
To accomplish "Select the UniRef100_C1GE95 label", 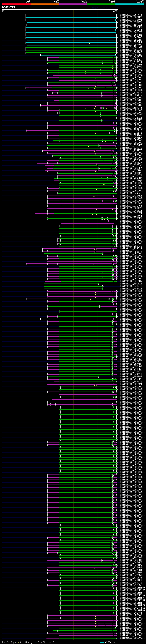I will pos(131,65).
